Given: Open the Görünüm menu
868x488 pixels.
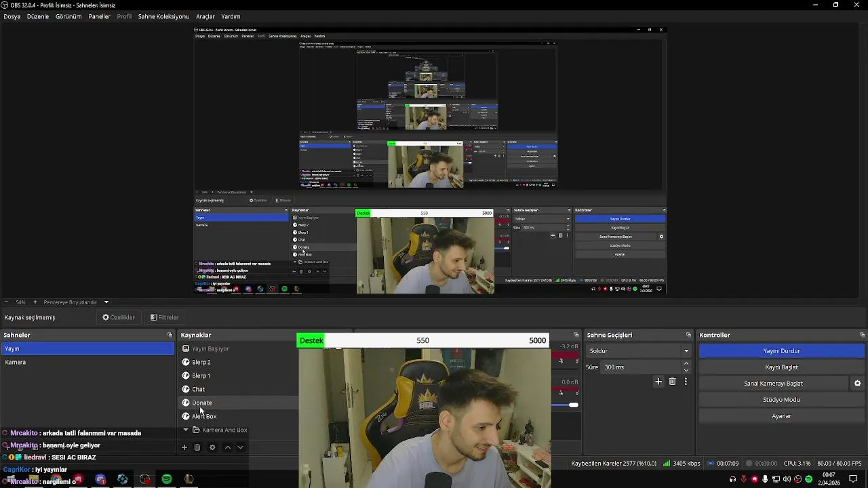Looking at the screenshot, I should 68,16.
